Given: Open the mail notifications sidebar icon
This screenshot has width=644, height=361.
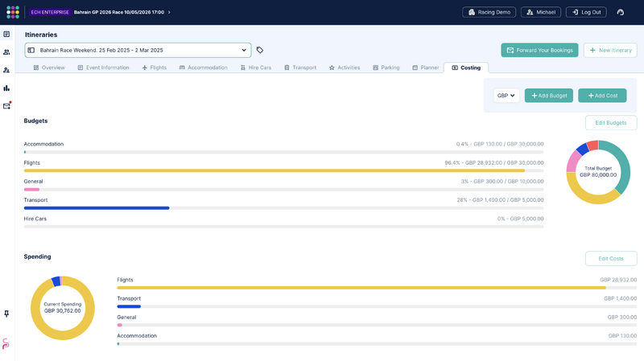Looking at the screenshot, I should [x=6, y=106].
